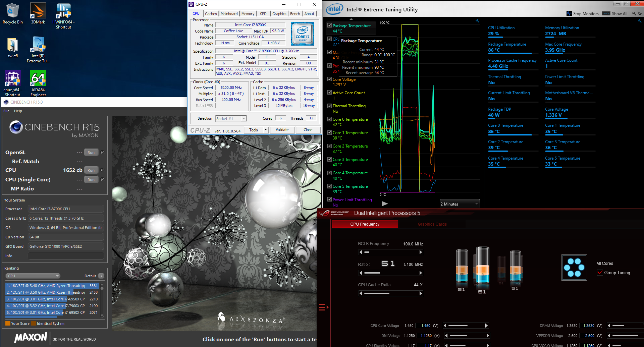
Task: Adjust the CPU Core Voltage slider
Action: click(x=466, y=326)
